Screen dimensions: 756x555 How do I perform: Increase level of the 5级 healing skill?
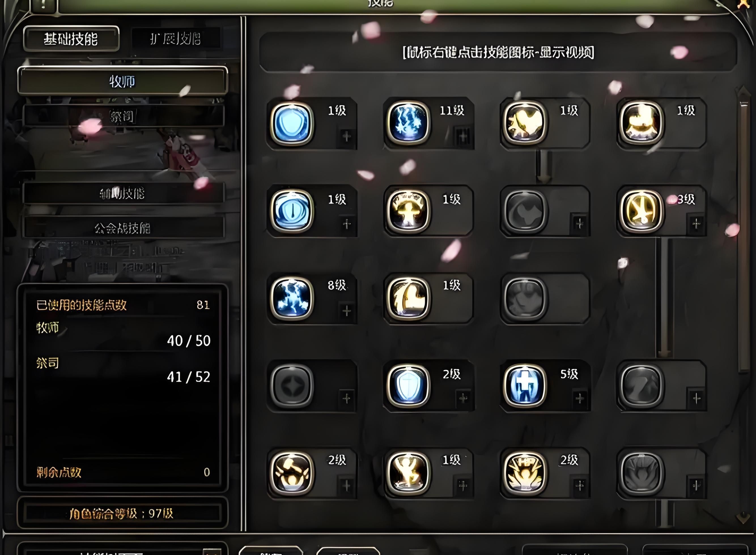point(579,399)
